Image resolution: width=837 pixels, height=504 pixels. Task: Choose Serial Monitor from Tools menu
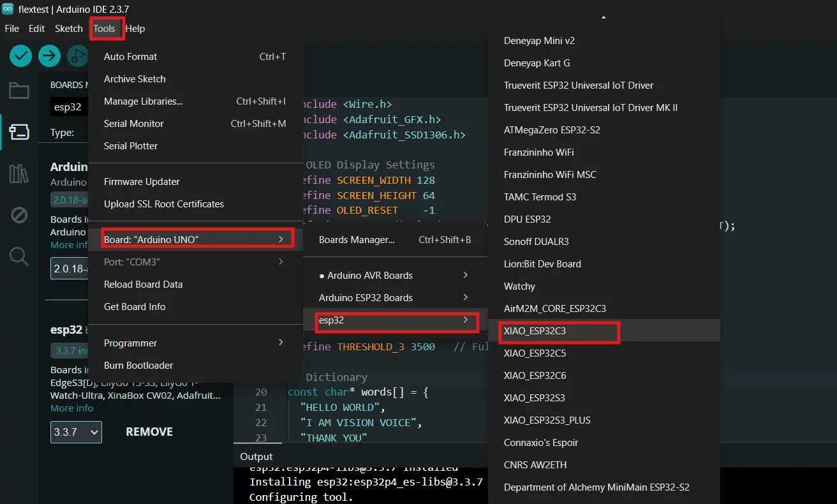(134, 124)
